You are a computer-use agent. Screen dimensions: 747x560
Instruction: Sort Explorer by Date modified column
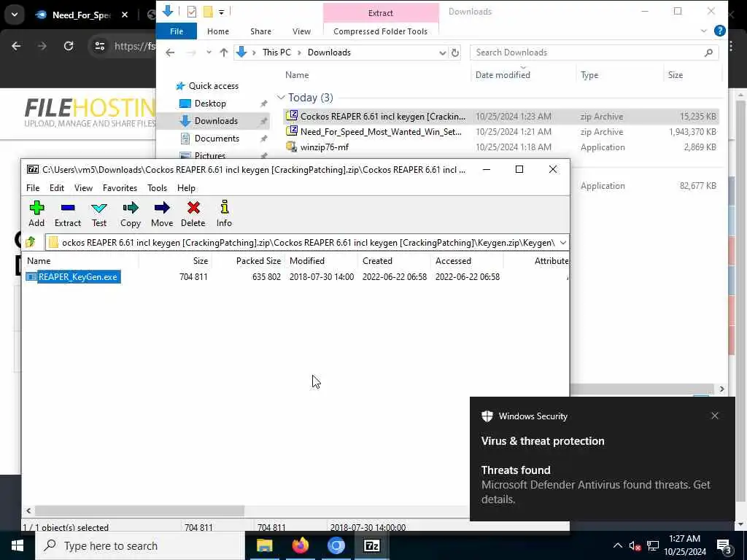tap(503, 75)
